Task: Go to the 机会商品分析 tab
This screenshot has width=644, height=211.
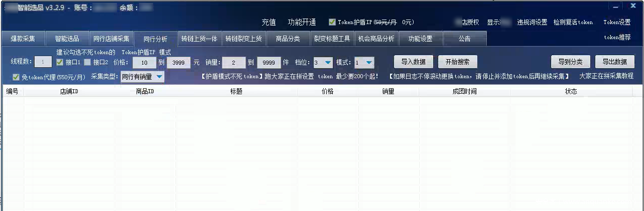Action: coord(376,39)
